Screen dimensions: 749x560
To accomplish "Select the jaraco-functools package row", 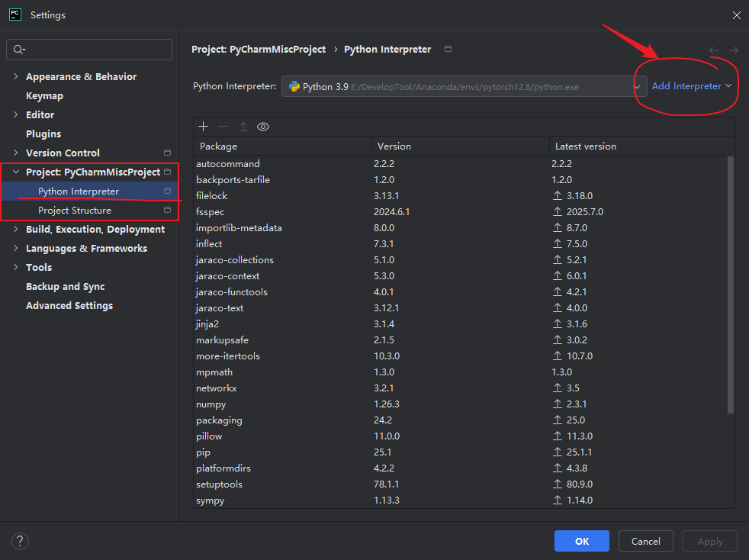I will coord(461,292).
